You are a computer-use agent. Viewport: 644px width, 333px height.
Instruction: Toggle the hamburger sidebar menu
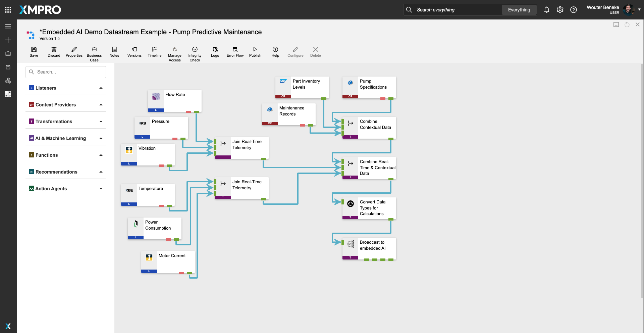click(x=8, y=26)
